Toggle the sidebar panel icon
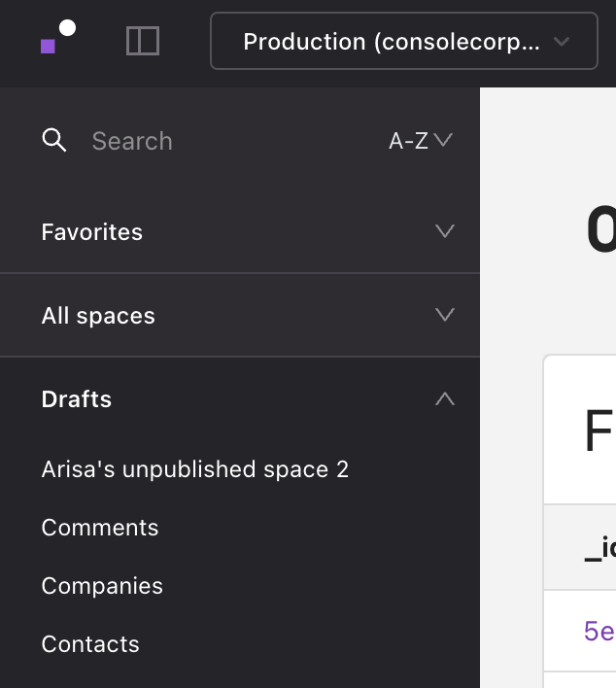This screenshot has width=616, height=688. click(143, 41)
